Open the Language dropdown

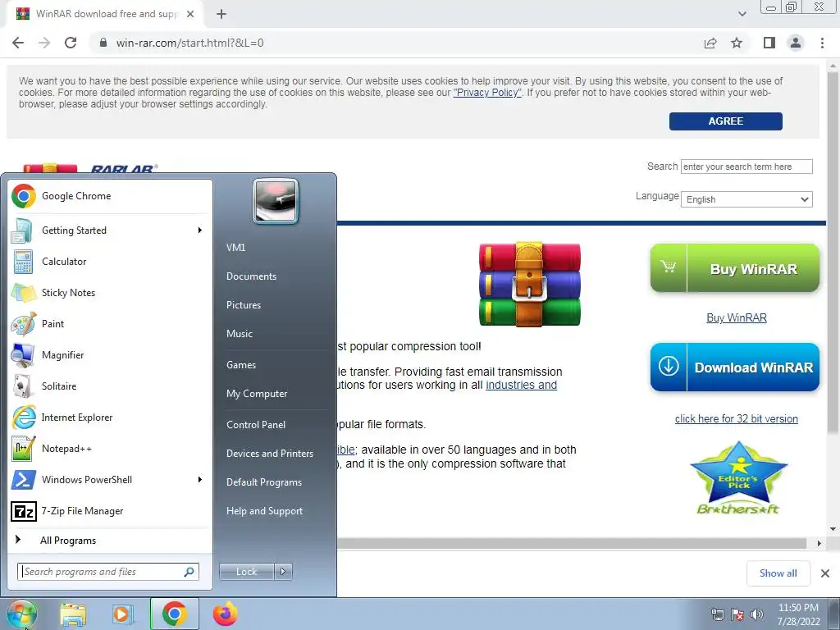(746, 199)
